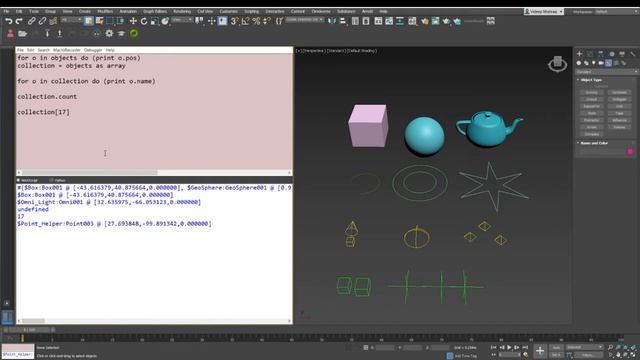This screenshot has width=640, height=360.
Task: Open the Utilities tab of command panel
Action: (x=633, y=54)
